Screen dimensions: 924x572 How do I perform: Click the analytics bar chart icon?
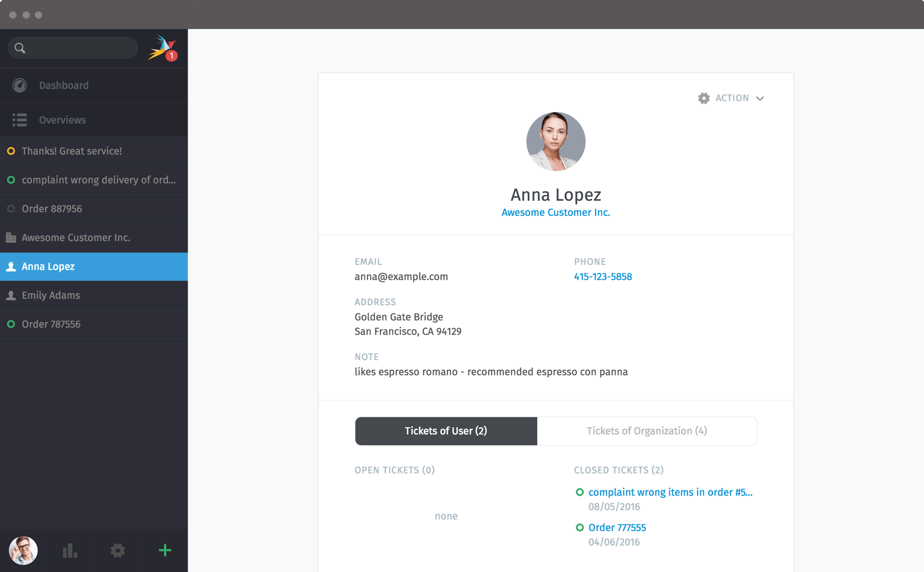(x=70, y=549)
